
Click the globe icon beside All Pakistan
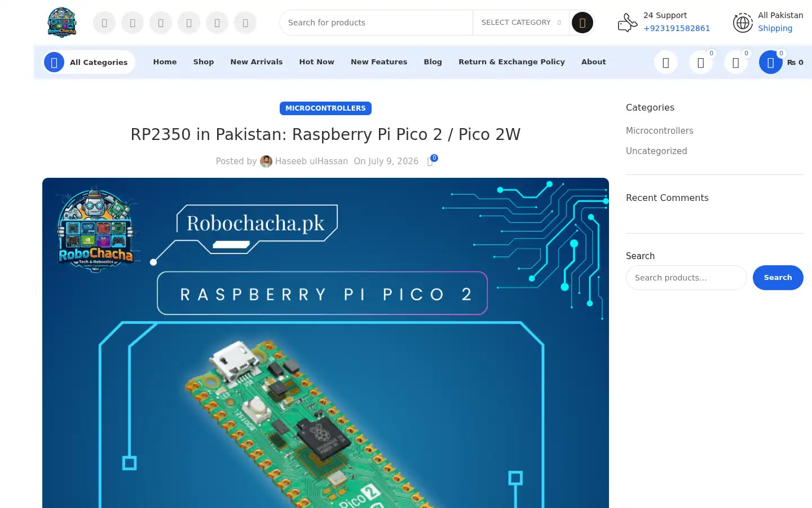point(743,23)
